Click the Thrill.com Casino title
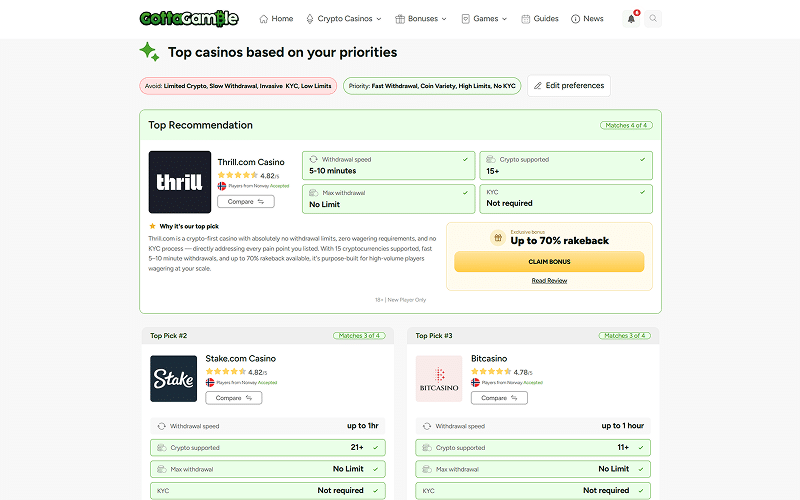The image size is (800, 500). coord(251,162)
